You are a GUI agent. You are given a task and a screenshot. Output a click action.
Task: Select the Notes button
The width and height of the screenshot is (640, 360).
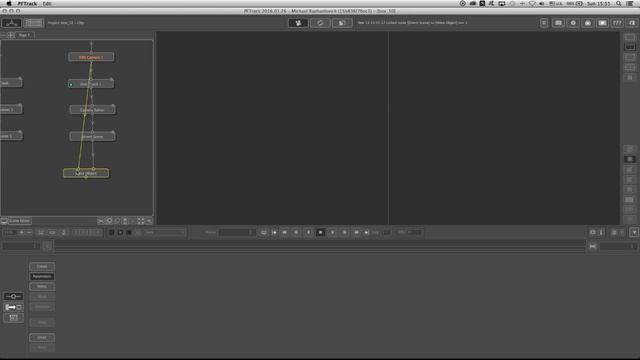pyautogui.click(x=42, y=287)
